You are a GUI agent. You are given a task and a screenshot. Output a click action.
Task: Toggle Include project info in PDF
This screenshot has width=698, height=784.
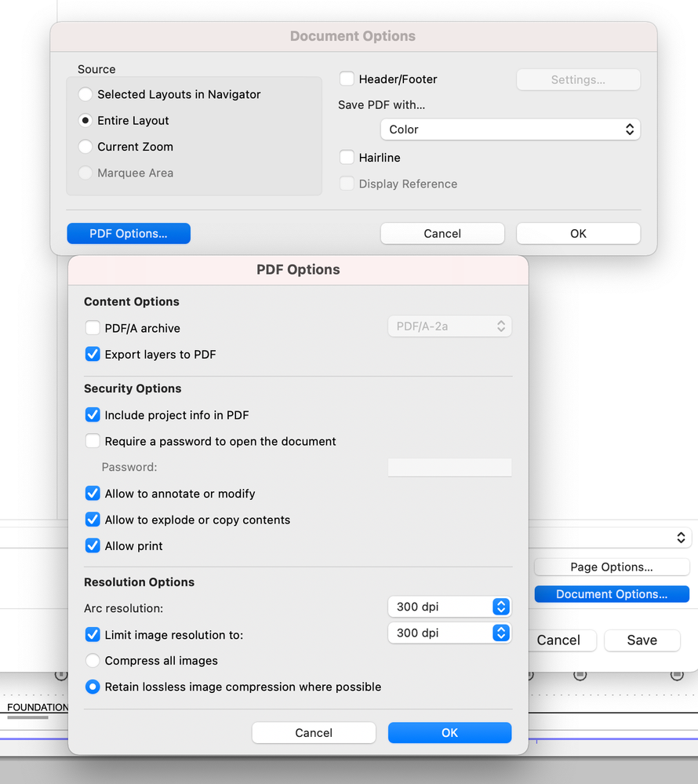(x=93, y=415)
